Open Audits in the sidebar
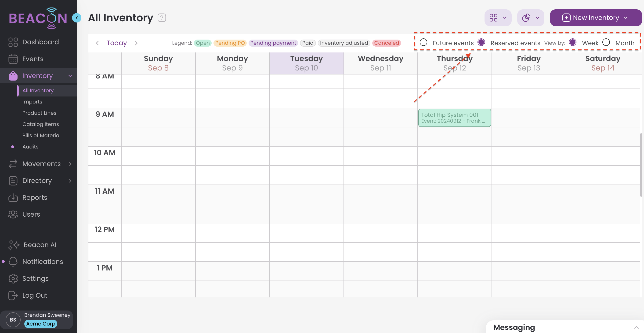The width and height of the screenshot is (644, 333). pos(30,147)
